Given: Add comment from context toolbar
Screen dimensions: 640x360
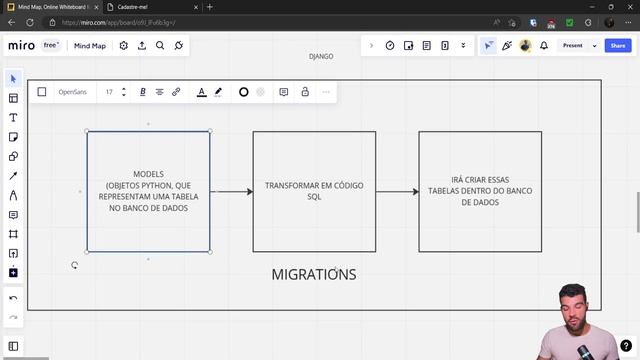Looking at the screenshot, I should click(284, 92).
